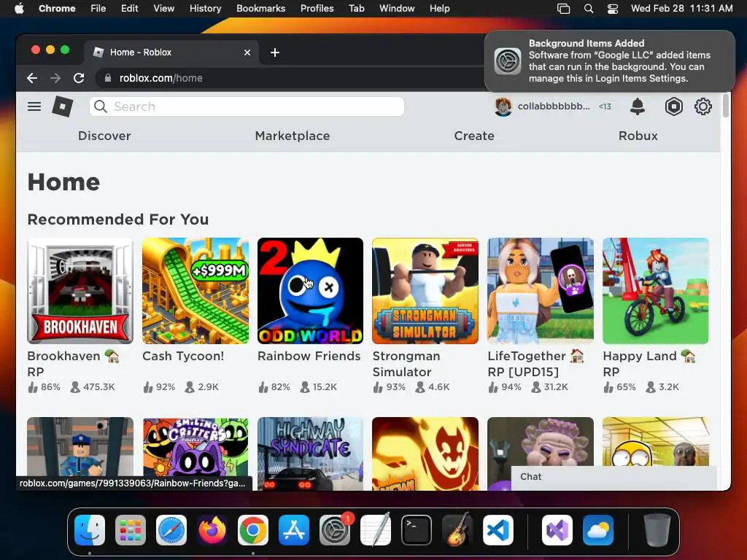Open the History menu
The image size is (747, 560).
click(x=205, y=9)
